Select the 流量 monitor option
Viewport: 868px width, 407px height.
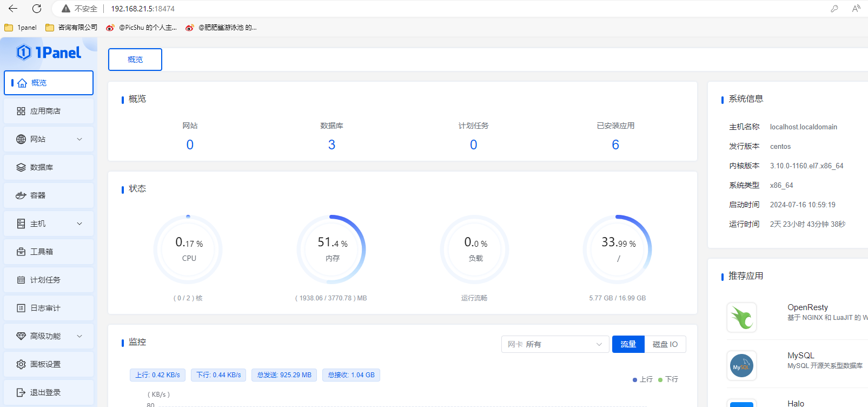click(x=628, y=344)
